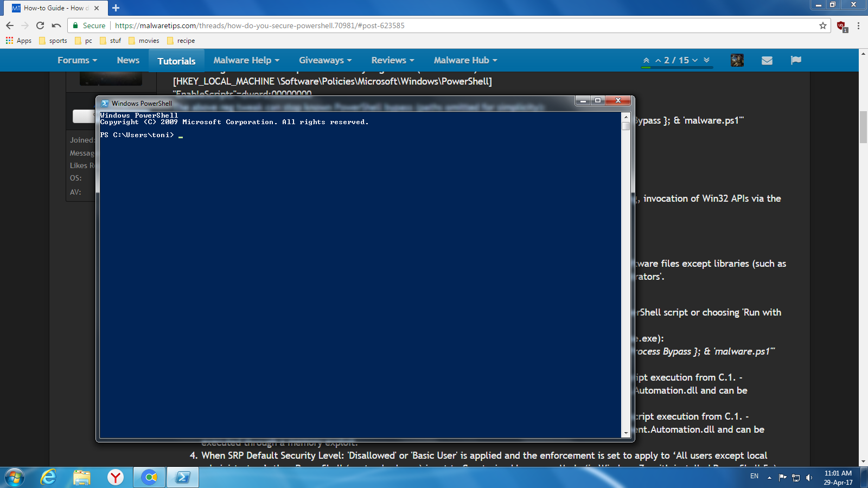Open the Windows Start menu
868x488 pixels.
[15, 477]
